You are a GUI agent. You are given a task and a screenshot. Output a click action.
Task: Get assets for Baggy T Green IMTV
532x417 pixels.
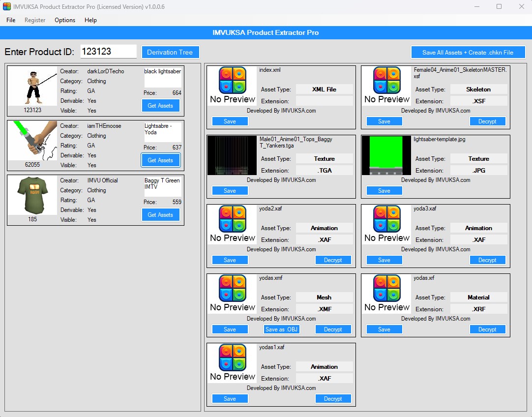(160, 215)
